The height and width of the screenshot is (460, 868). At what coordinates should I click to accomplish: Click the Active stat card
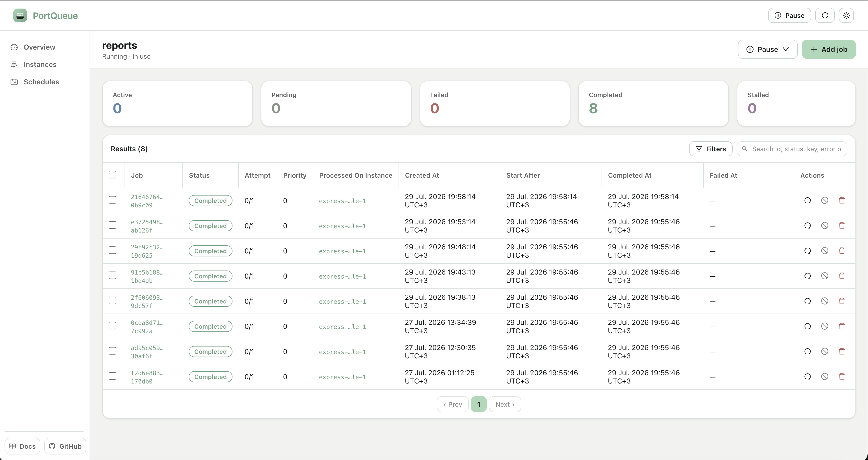[177, 103]
